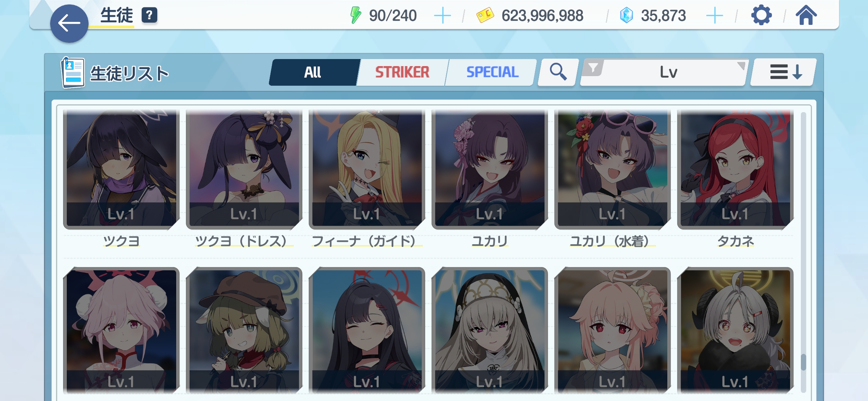
Task: Return to the home screen icon
Action: pyautogui.click(x=806, y=16)
